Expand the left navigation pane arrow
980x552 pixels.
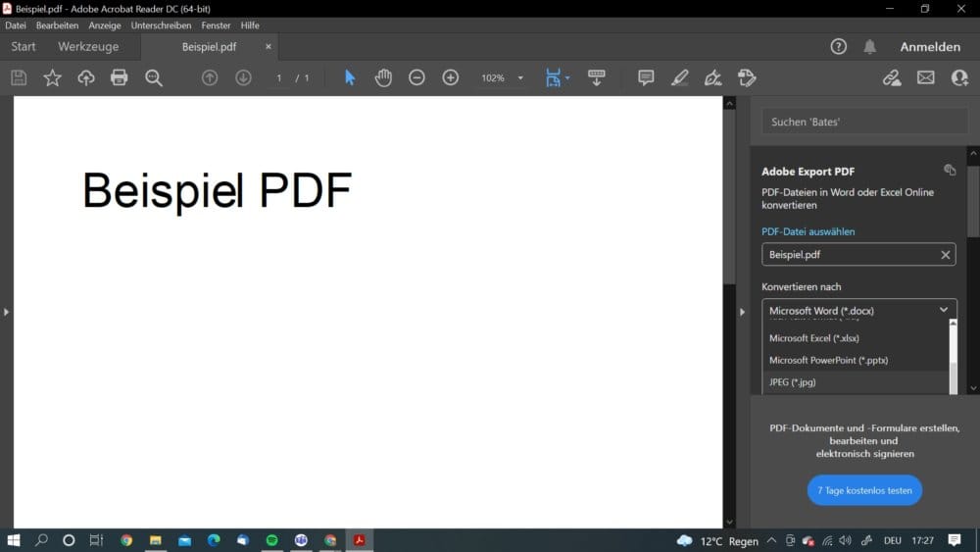coord(6,312)
